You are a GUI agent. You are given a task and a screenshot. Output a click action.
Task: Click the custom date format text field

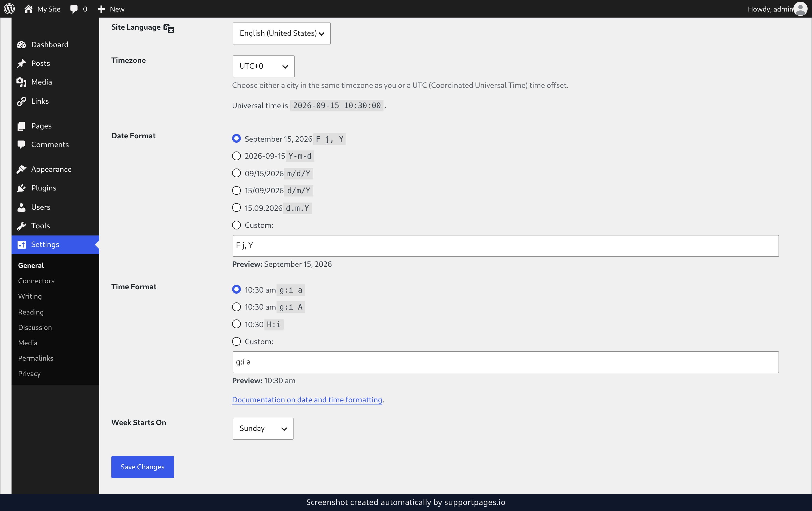[x=506, y=246]
